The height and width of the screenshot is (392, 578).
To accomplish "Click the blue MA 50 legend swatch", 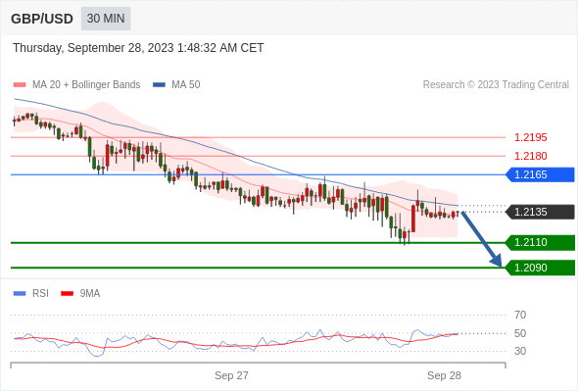I will pyautogui.click(x=159, y=85).
